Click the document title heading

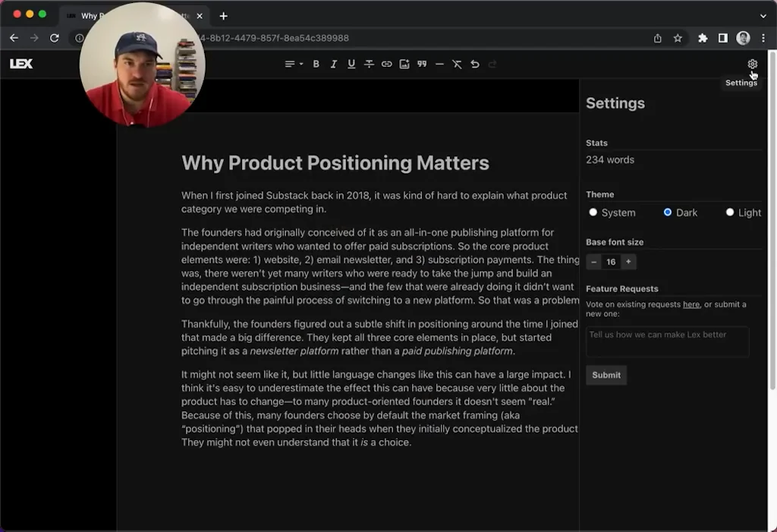point(335,163)
